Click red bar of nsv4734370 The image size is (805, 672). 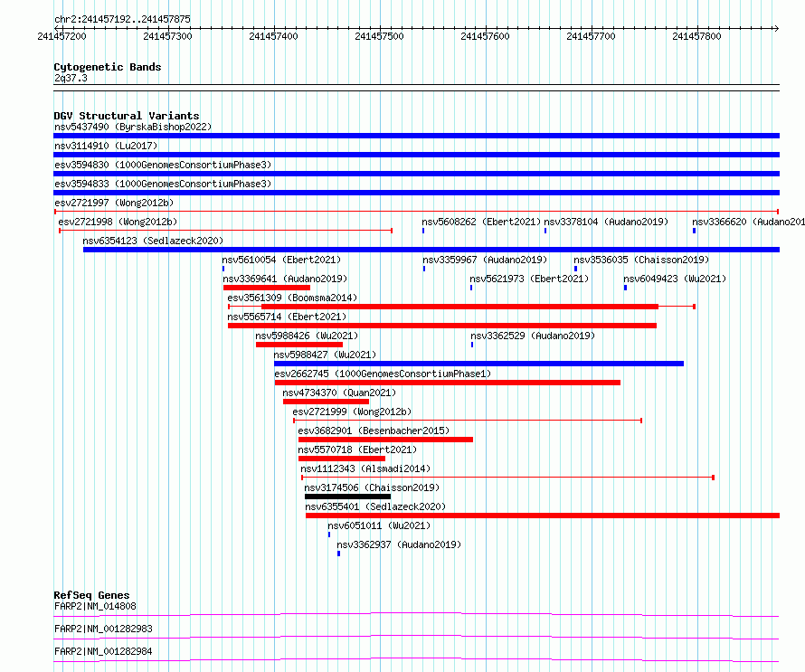(x=326, y=402)
